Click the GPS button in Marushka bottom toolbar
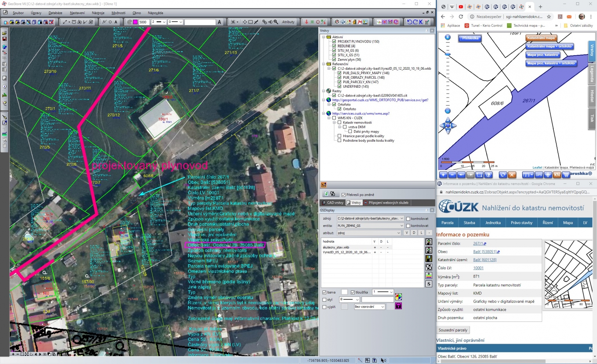Screen dimensions: 597x364 pyautogui.click(x=539, y=175)
